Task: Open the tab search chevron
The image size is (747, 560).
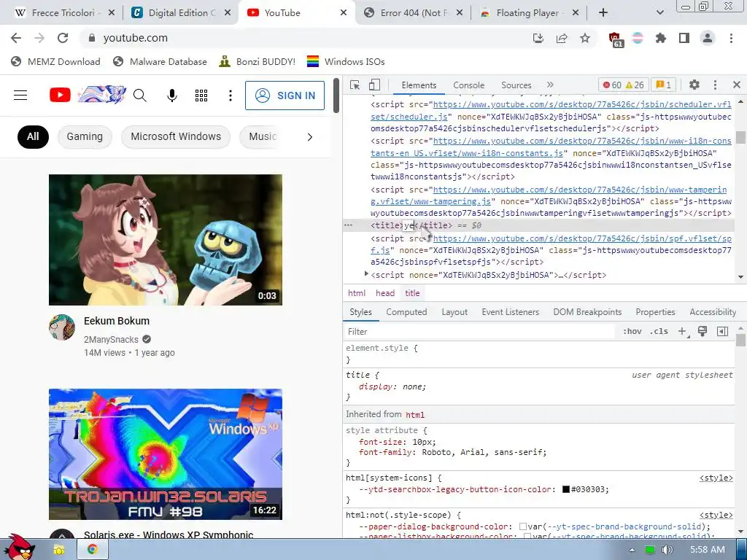Action: (x=659, y=13)
